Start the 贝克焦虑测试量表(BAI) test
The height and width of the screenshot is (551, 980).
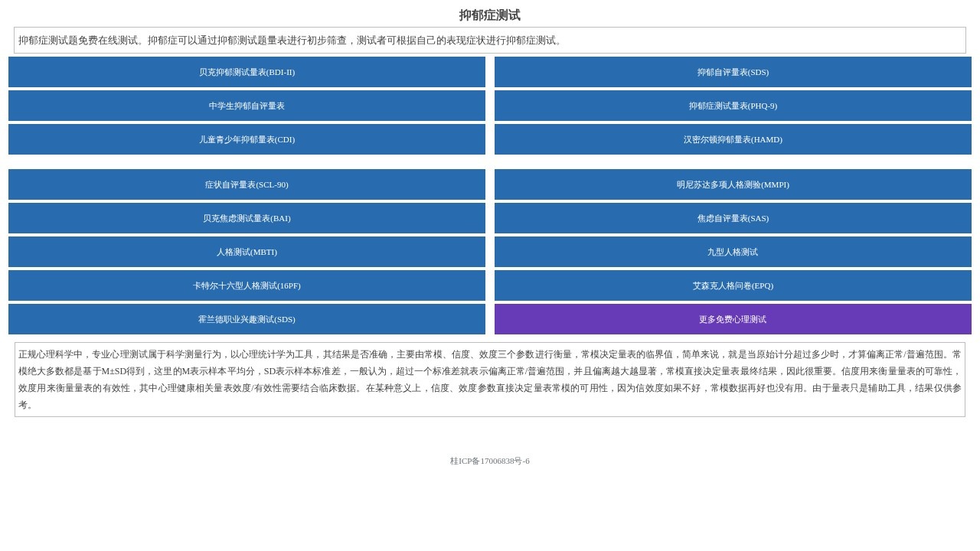247,218
